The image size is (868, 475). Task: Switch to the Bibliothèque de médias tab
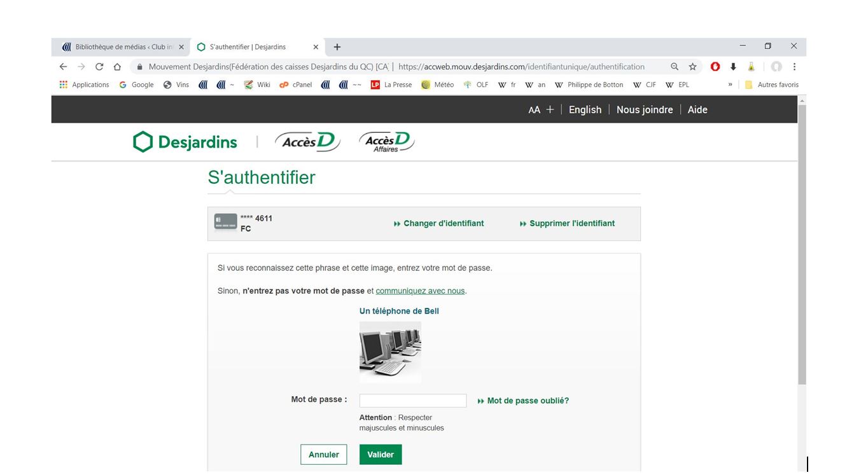pyautogui.click(x=120, y=47)
